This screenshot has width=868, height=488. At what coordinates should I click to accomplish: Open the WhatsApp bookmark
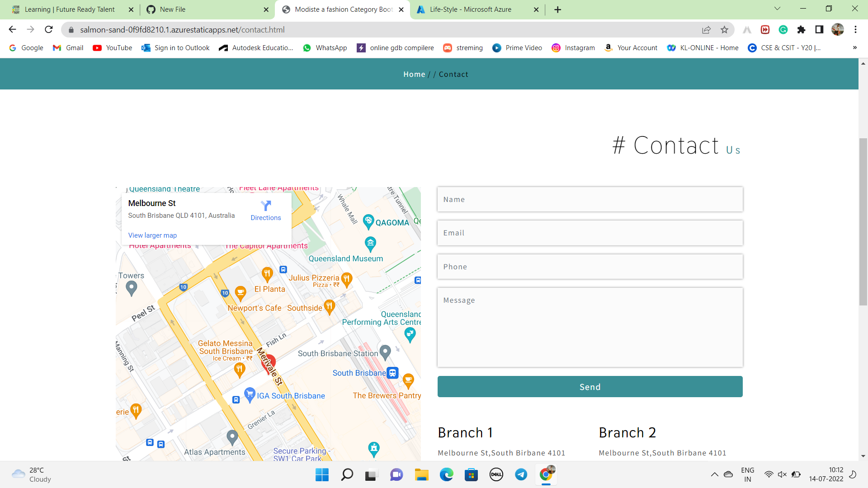(325, 48)
